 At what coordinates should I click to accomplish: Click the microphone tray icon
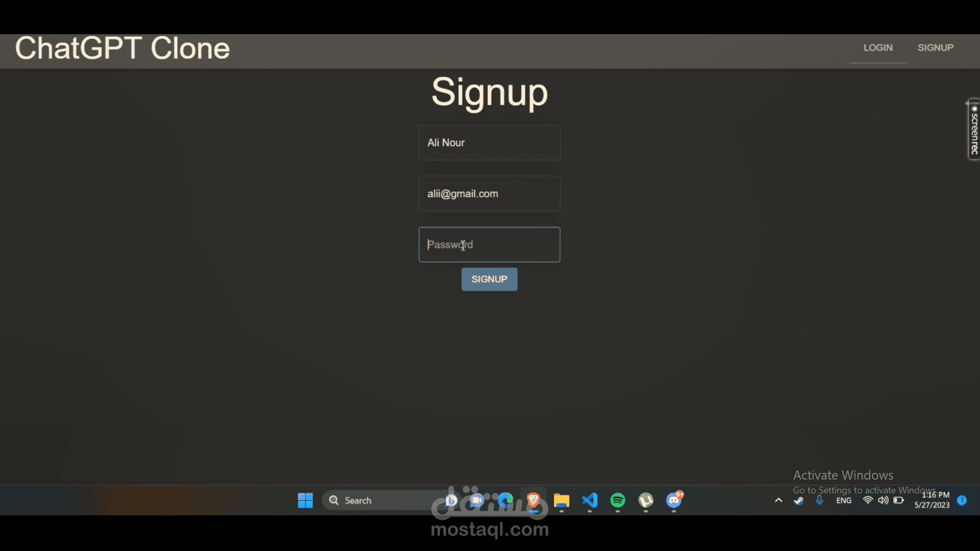click(819, 500)
